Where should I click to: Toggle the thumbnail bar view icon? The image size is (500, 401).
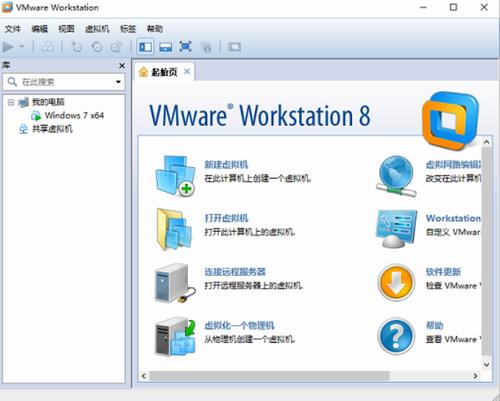click(x=166, y=47)
